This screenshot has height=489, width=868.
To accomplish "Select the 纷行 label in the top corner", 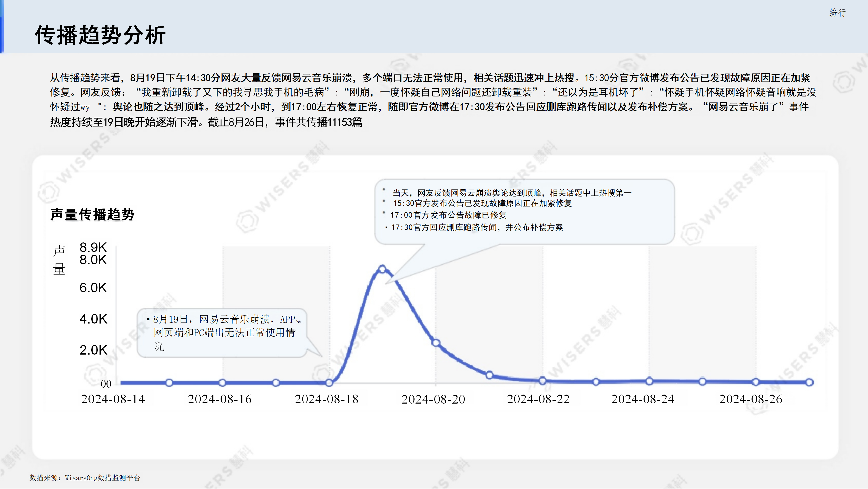I will click(837, 13).
